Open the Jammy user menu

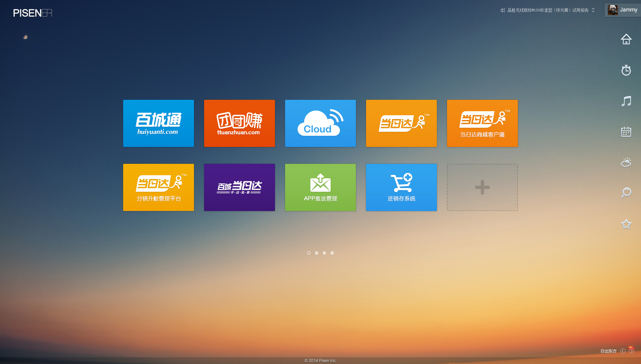623,10
